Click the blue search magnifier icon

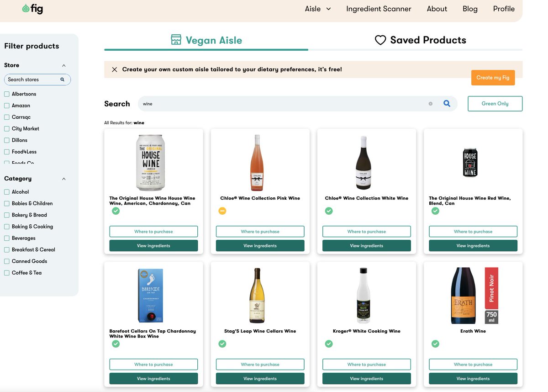click(447, 104)
